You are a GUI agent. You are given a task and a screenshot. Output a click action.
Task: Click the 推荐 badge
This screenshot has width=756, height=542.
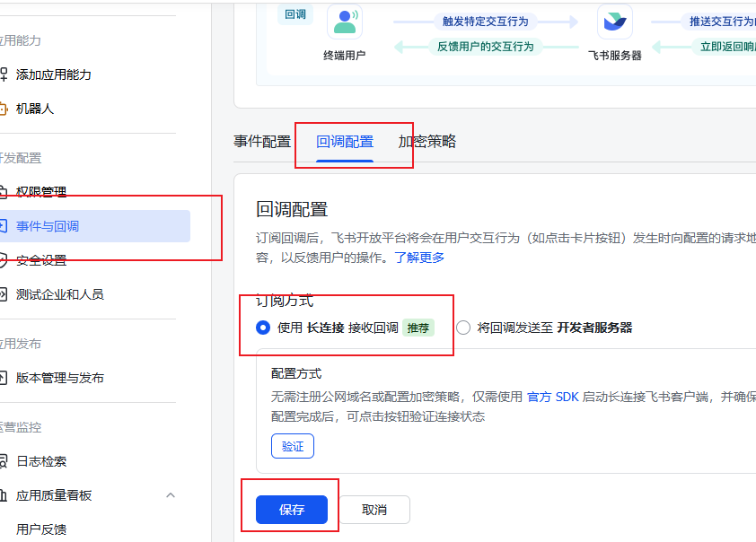point(418,328)
